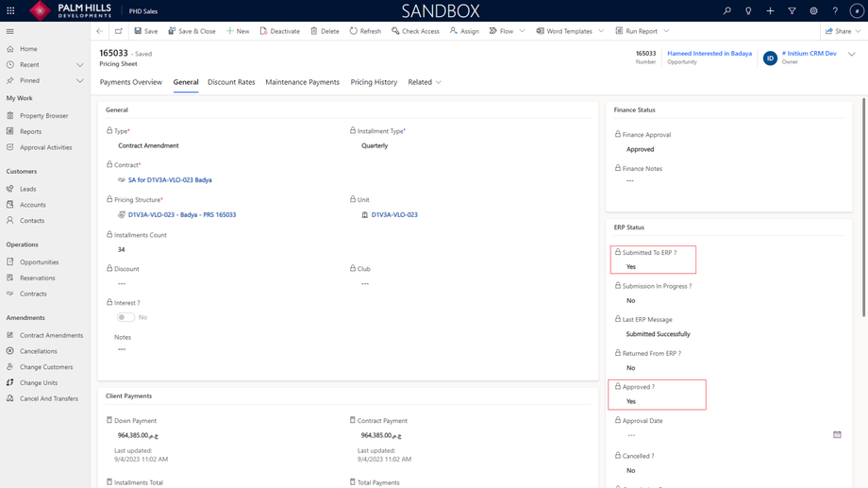Switch to the Pricing History tab

(x=374, y=82)
